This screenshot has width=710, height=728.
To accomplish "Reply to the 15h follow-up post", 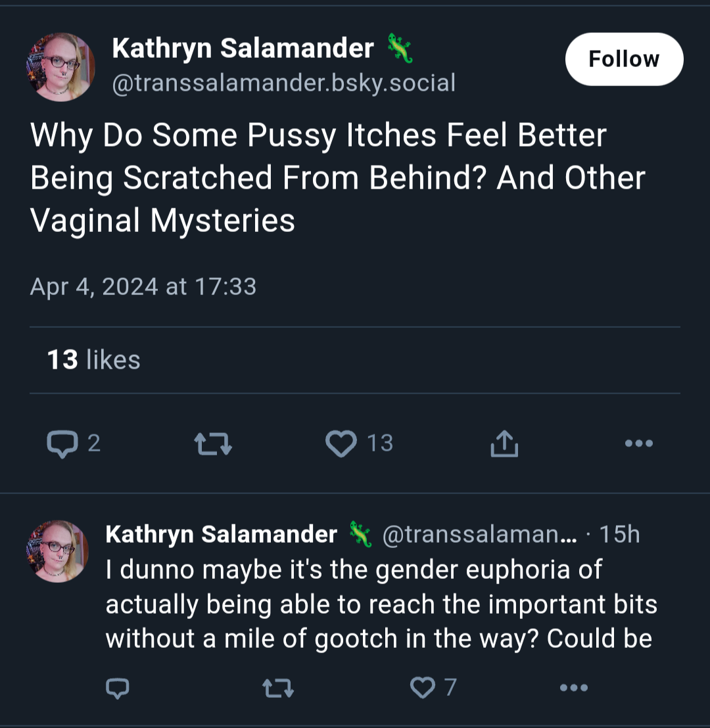I will point(118,688).
